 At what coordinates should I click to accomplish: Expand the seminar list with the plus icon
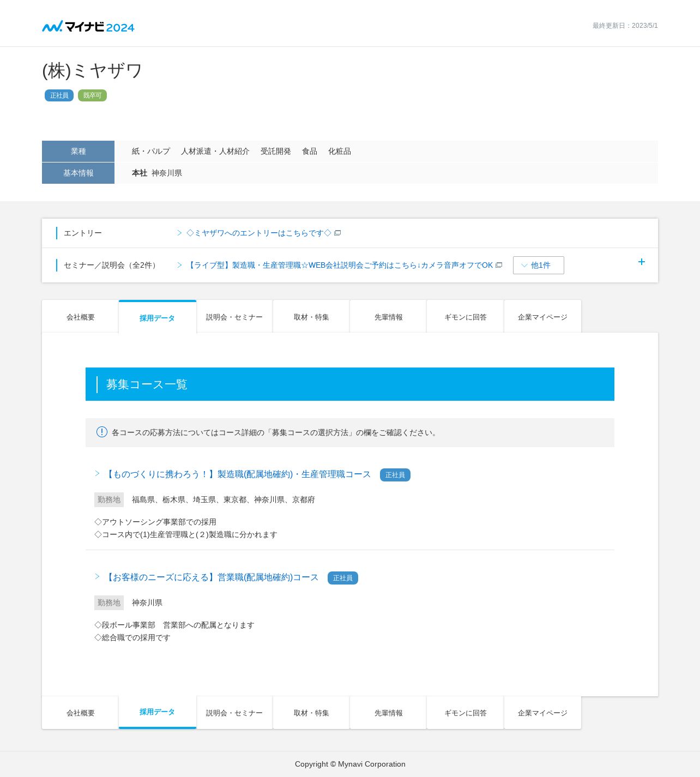pos(642,262)
